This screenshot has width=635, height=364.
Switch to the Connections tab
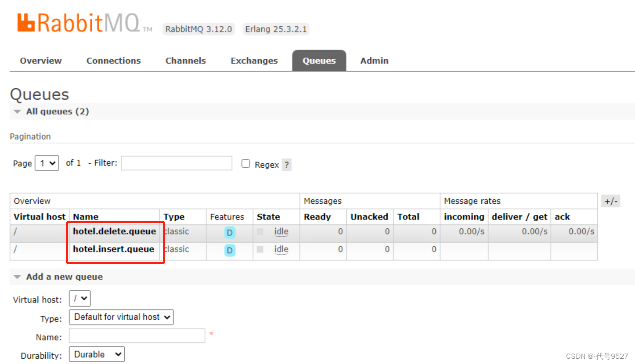[x=114, y=61]
